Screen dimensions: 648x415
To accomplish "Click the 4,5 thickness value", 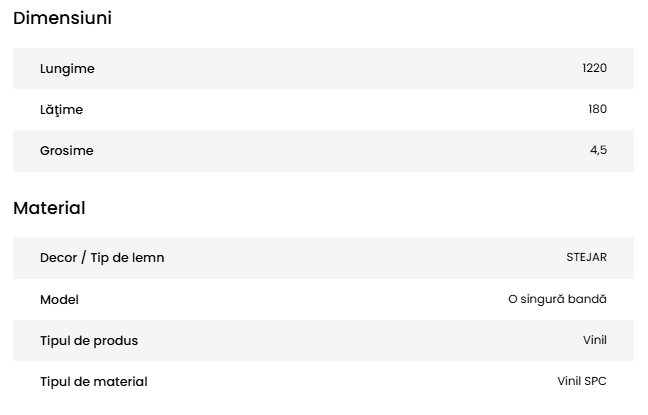I will (x=598, y=151).
